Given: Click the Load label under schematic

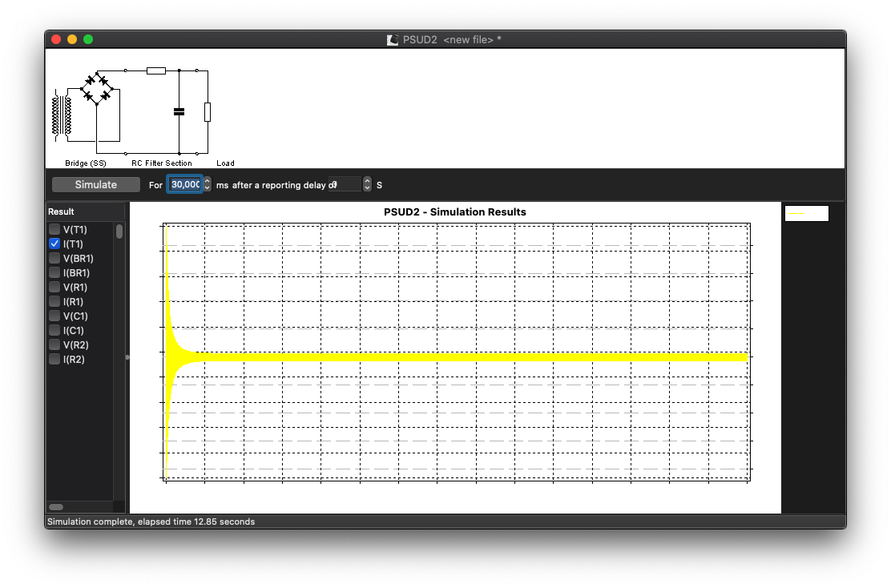Looking at the screenshot, I should [225, 163].
